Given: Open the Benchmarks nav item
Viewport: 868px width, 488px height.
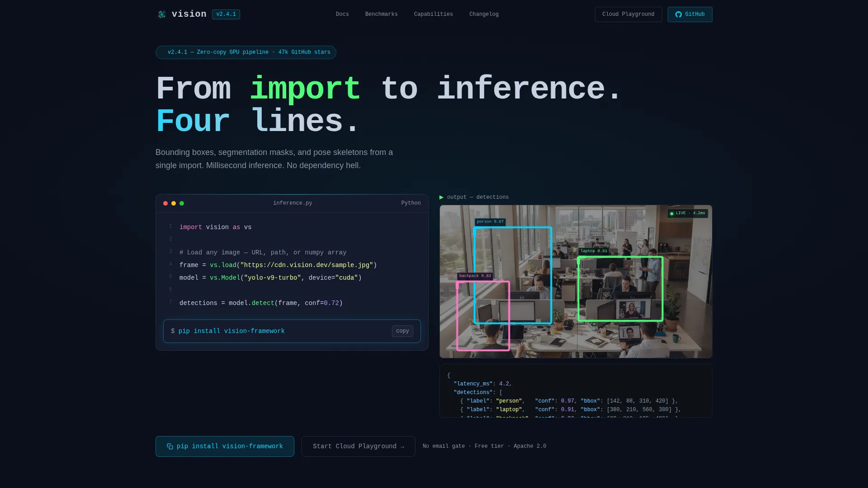Looking at the screenshot, I should coord(382,14).
